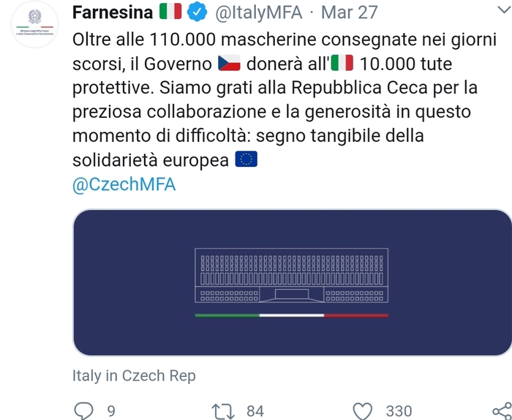This screenshot has height=420, width=512.
Task: Click the reply speech bubble icon
Action: click(85, 410)
